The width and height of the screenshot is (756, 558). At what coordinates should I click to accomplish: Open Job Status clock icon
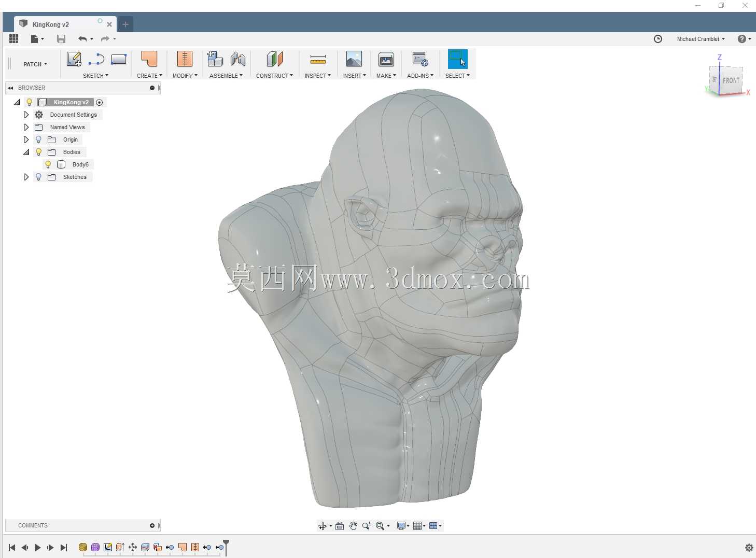[658, 39]
